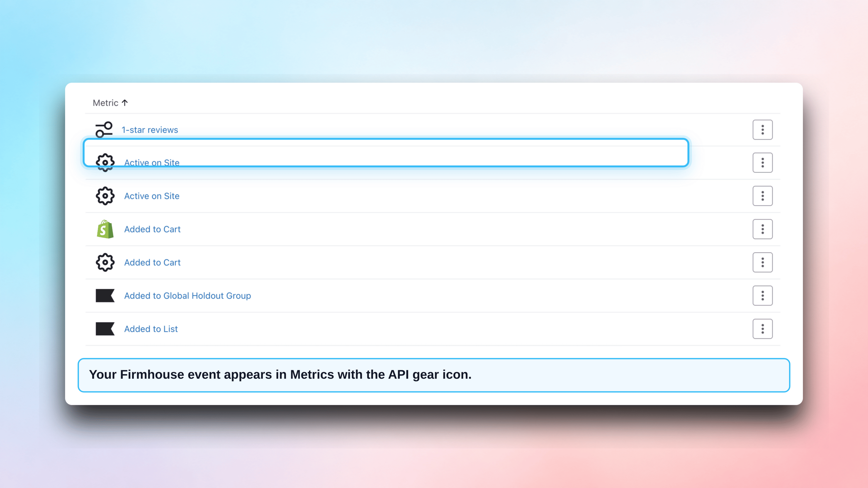The width and height of the screenshot is (868, 488).
Task: Click the Shopify bag icon for Added to Cart
Action: [105, 229]
